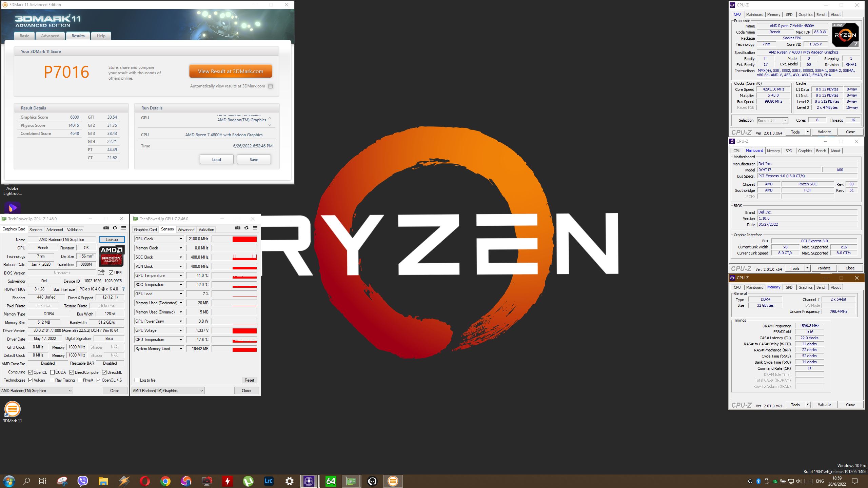Image resolution: width=868 pixels, height=488 pixels.
Task: Open Advanced tab in GPU-Z Graphics Card window
Action: pyautogui.click(x=55, y=229)
